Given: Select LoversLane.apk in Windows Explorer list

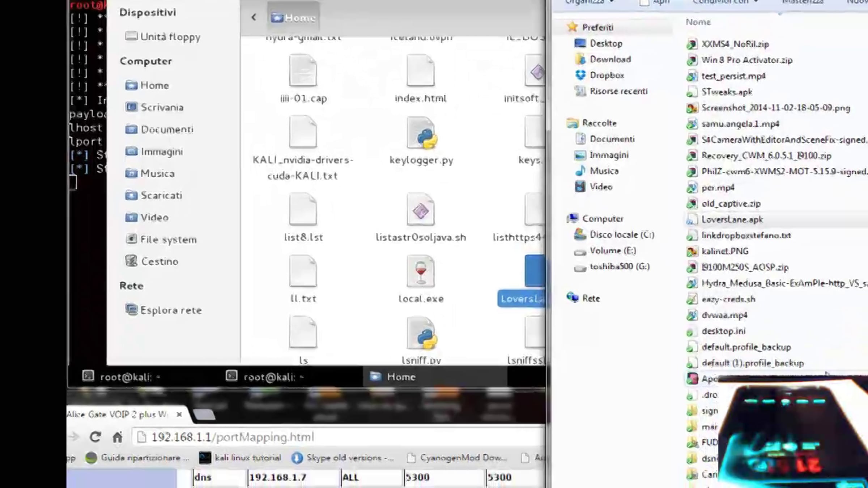Looking at the screenshot, I should 732,219.
